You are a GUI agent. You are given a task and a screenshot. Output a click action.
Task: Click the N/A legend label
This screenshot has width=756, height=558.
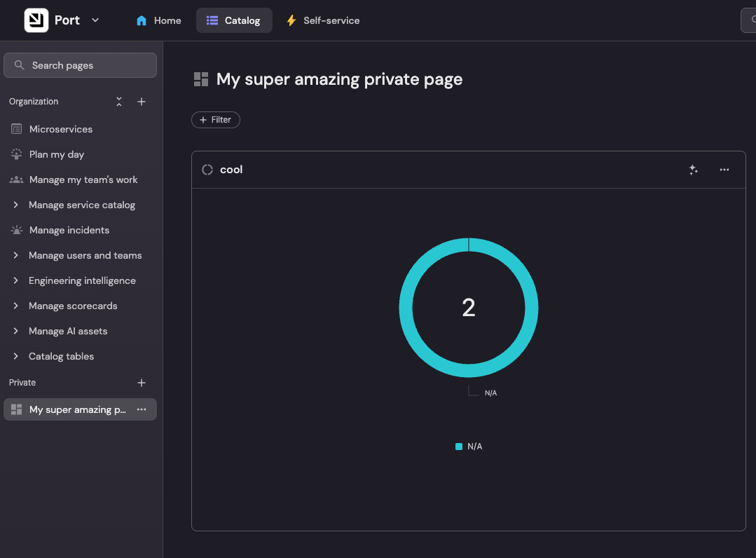[475, 447]
